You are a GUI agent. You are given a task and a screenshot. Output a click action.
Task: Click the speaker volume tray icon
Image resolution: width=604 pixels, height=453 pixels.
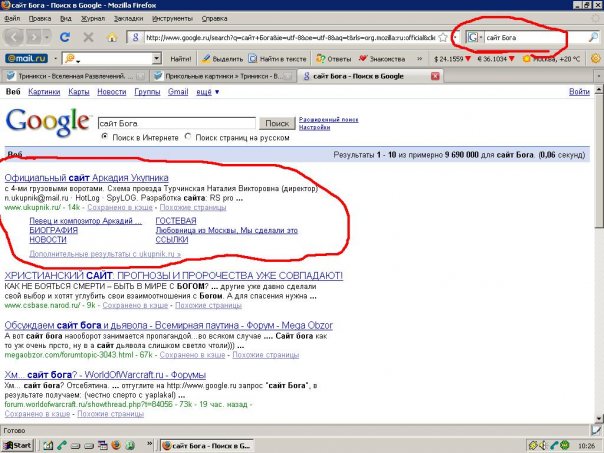544,445
